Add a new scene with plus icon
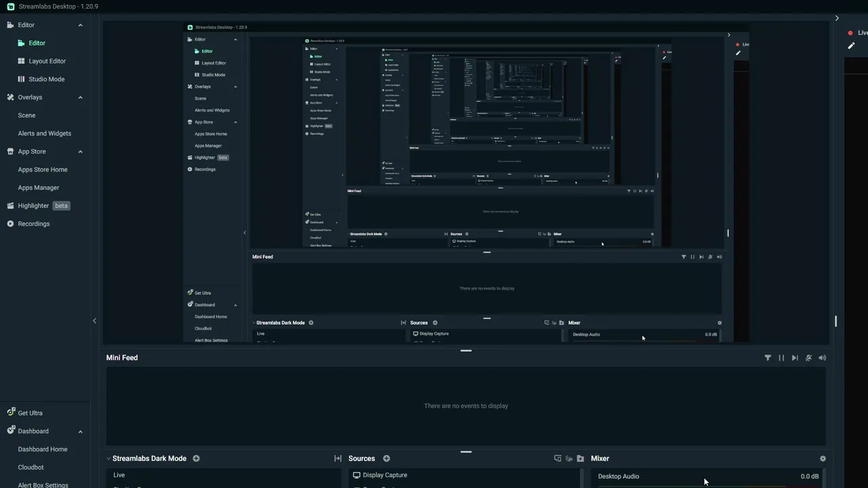868x488 pixels. (196, 458)
